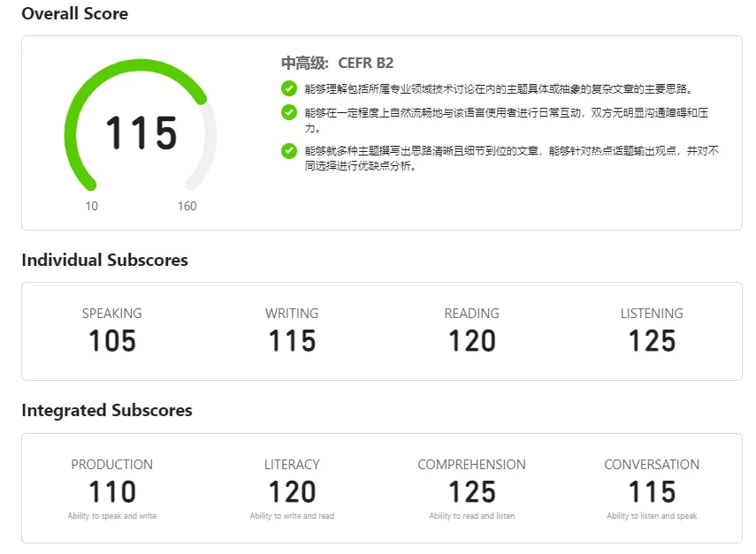Viewport: 756px width, 554px height.
Task: Click the 中高级: CEFR B2 level title
Action: (337, 63)
